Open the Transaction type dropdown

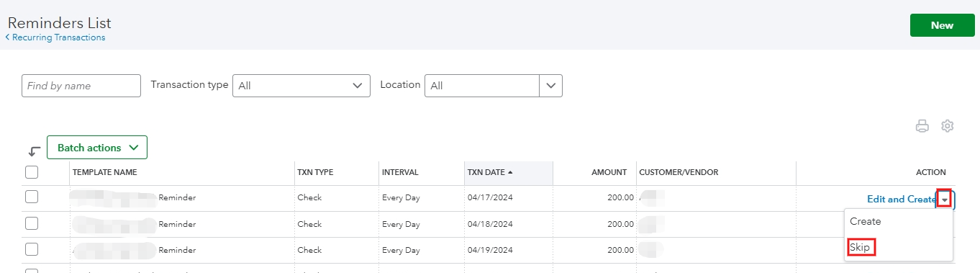[301, 86]
